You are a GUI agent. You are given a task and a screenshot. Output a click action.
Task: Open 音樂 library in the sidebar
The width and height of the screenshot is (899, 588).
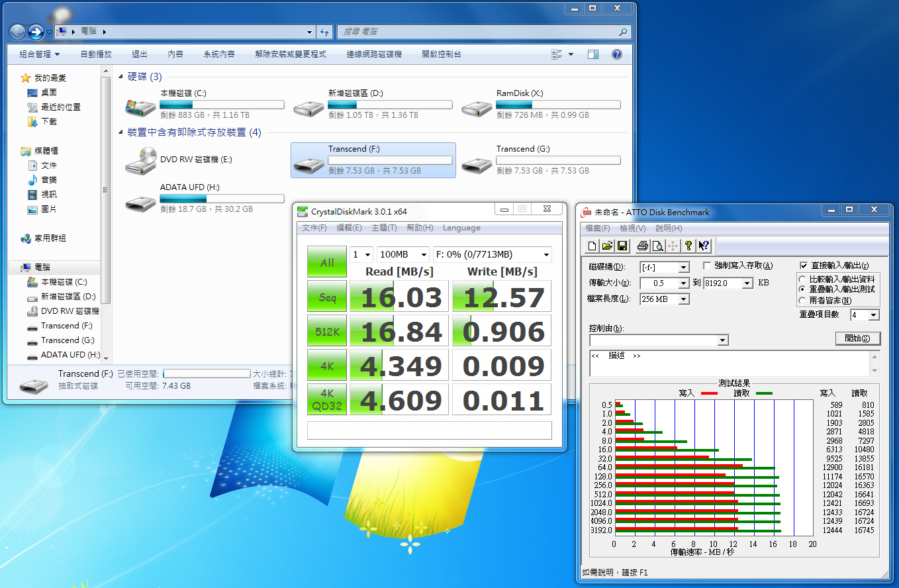click(49, 180)
